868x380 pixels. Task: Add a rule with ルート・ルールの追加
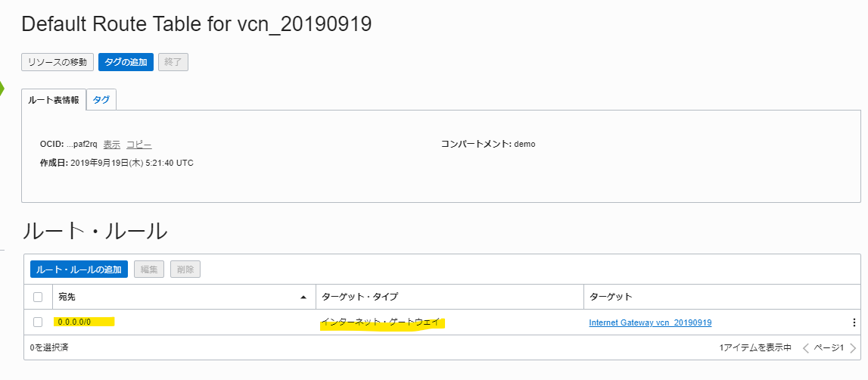click(x=79, y=269)
